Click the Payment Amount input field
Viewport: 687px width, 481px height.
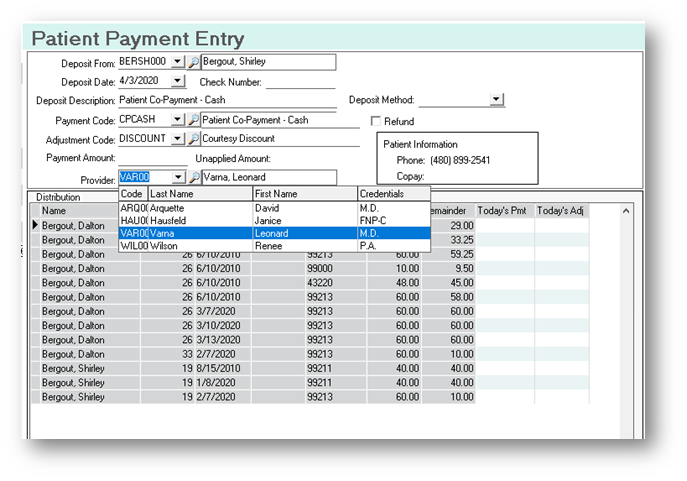152,158
